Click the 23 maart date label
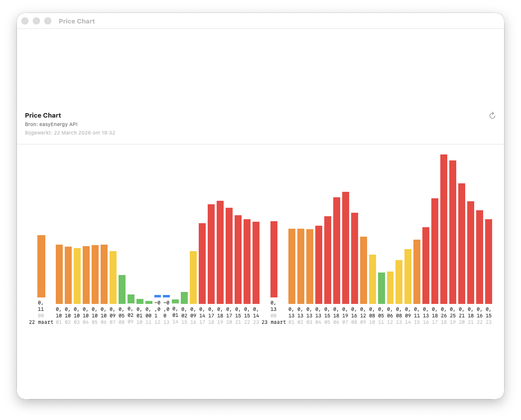The image size is (521, 420). point(275,322)
